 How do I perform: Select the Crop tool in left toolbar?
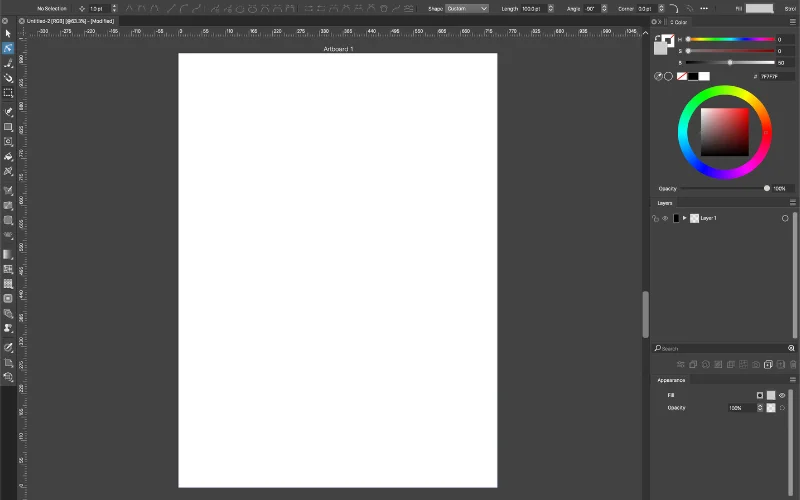click(8, 363)
